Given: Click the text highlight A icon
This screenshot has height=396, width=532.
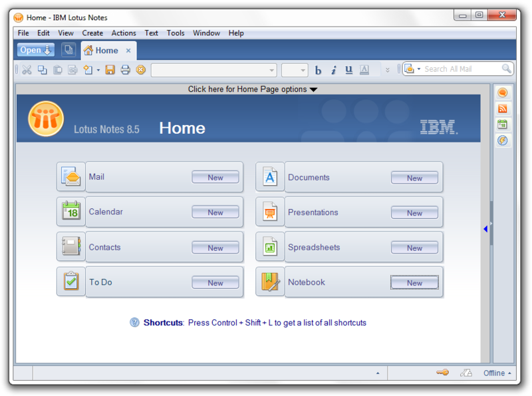Looking at the screenshot, I should coord(364,70).
